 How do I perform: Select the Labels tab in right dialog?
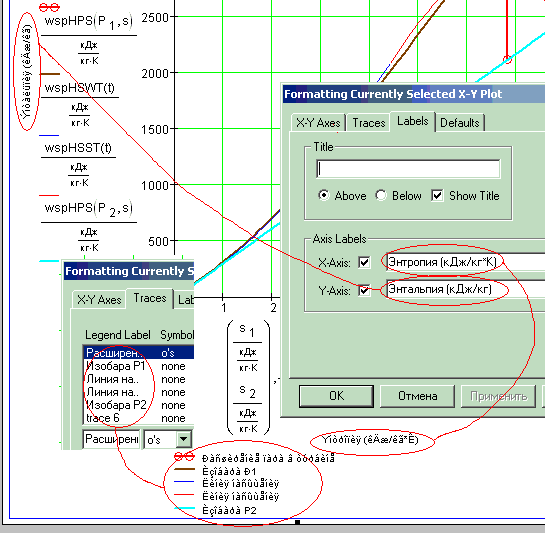click(x=413, y=121)
